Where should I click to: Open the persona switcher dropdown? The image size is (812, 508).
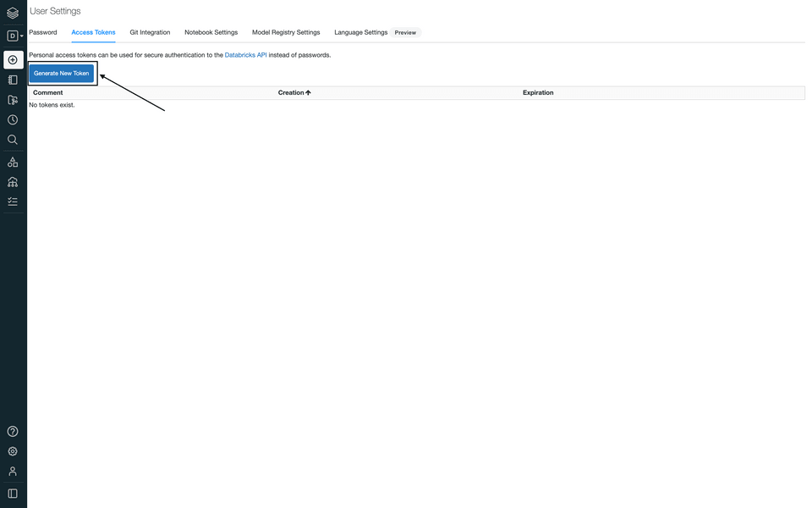tap(14, 36)
